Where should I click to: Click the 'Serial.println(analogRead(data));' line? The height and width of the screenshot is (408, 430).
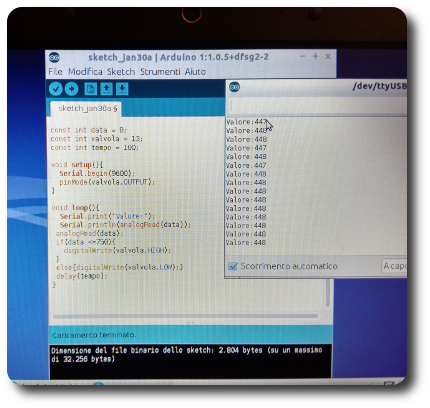(125, 225)
